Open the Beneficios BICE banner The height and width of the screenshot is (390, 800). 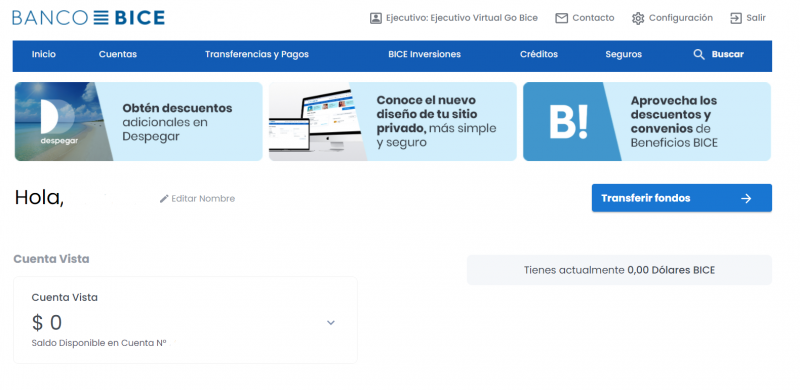[647, 121]
